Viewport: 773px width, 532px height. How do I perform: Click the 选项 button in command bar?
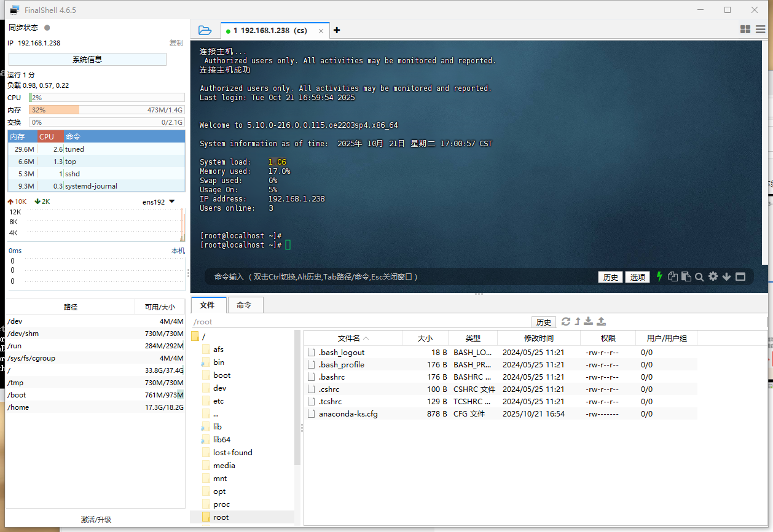638,277
